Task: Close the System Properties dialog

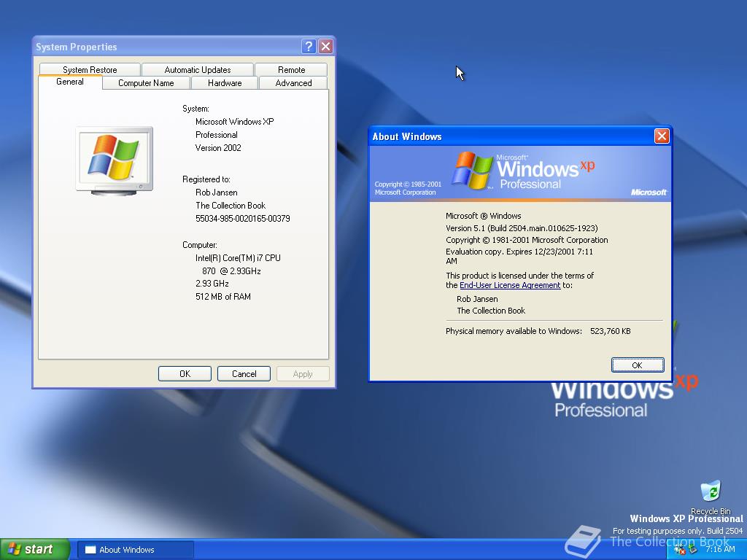Action: click(x=325, y=46)
